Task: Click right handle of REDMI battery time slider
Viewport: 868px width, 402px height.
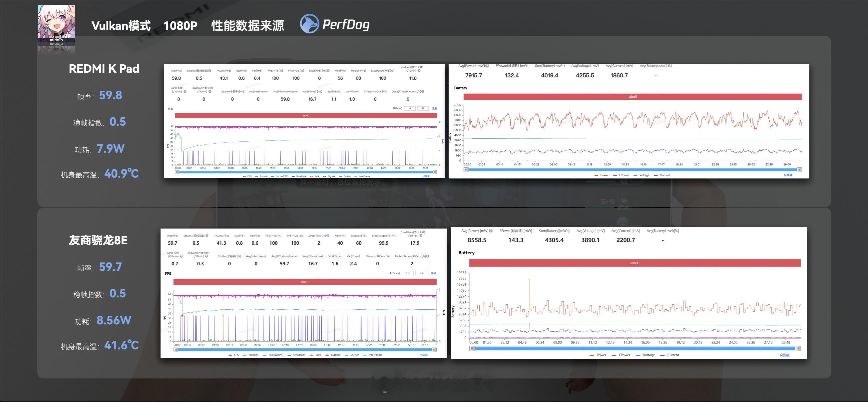Action: pyautogui.click(x=799, y=170)
